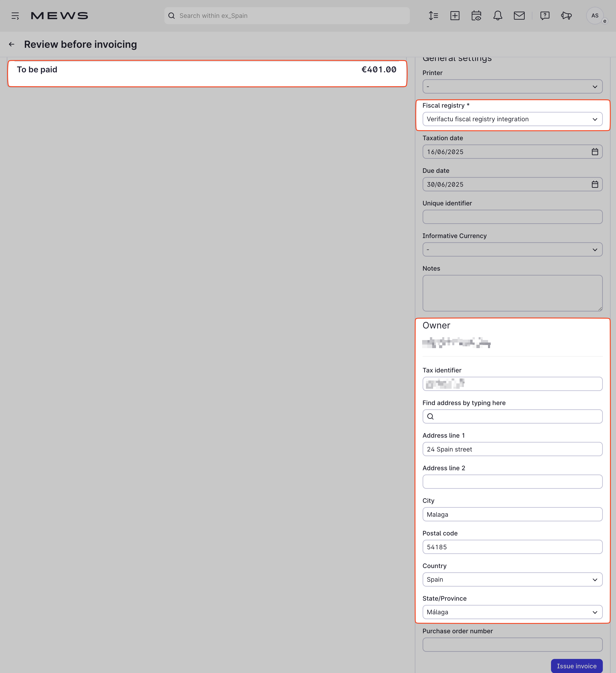The height and width of the screenshot is (673, 616).
Task: Open the Taxation date calendar picker icon
Action: (x=595, y=152)
